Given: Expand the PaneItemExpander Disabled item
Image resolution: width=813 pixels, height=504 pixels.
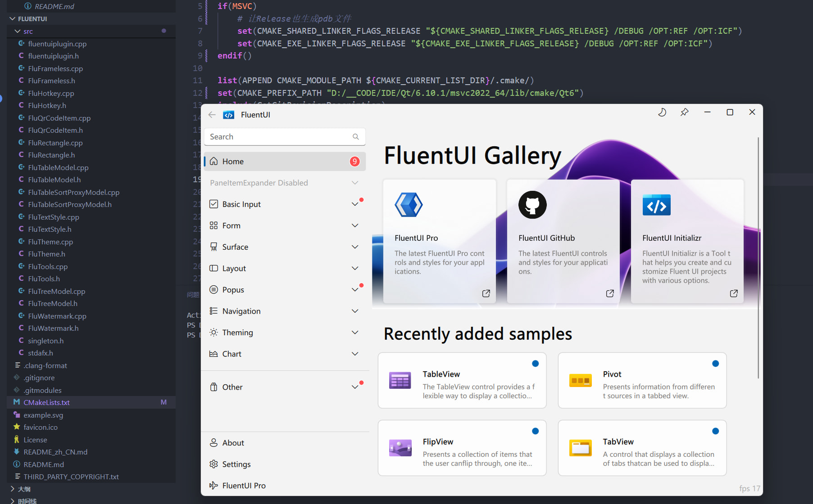Looking at the screenshot, I should (285, 183).
